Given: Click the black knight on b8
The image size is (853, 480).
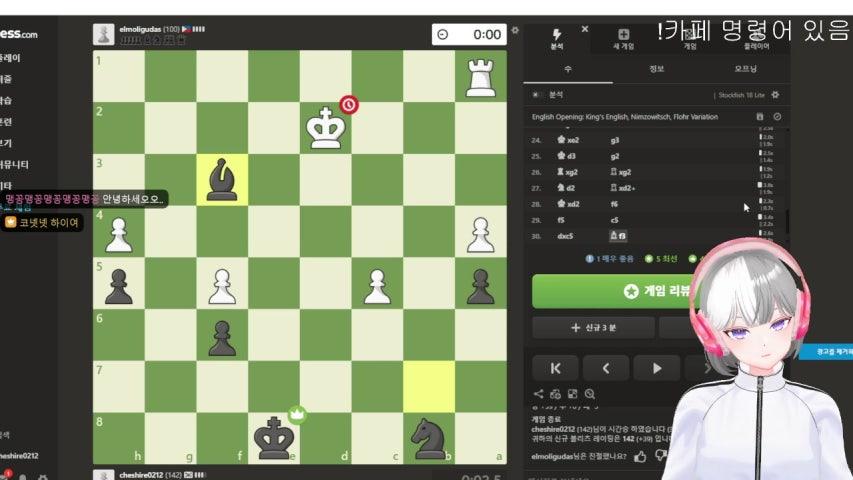Looking at the screenshot, I should coord(429,439).
